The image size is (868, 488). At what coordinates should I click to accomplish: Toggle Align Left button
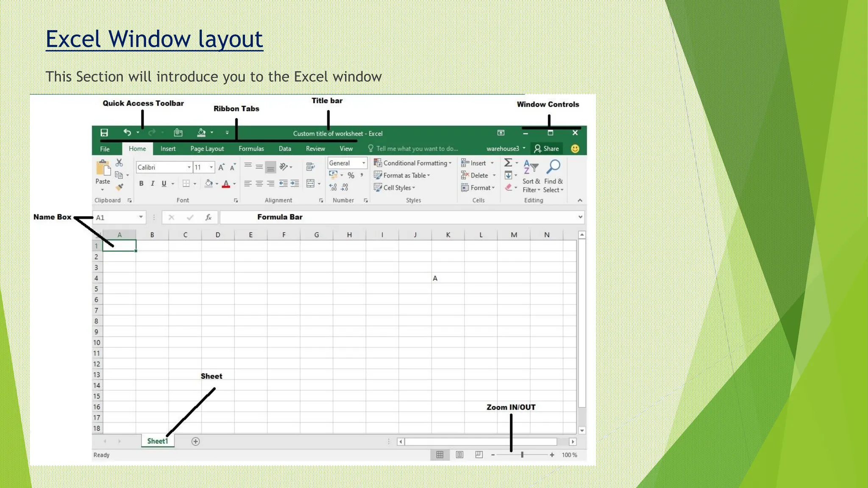248,183
